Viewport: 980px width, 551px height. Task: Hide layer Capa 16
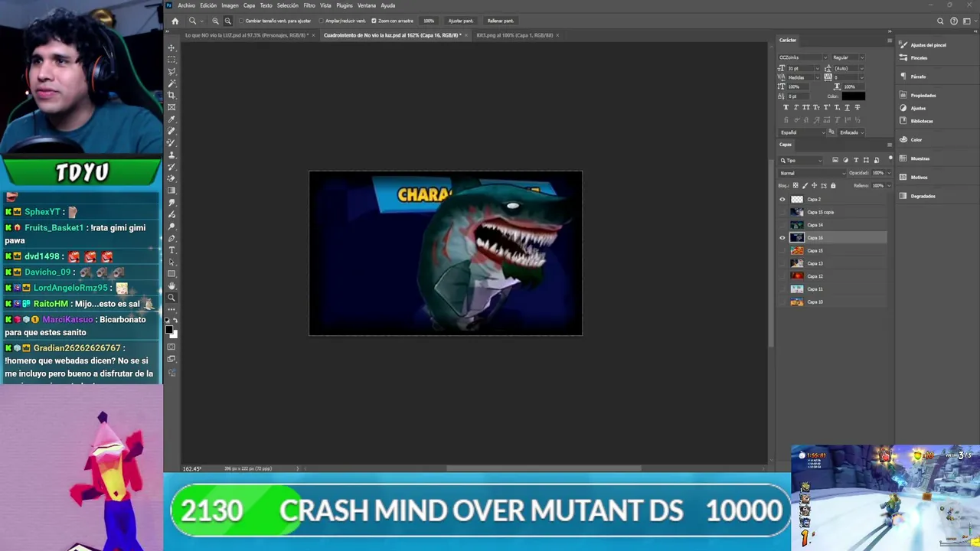[782, 238]
